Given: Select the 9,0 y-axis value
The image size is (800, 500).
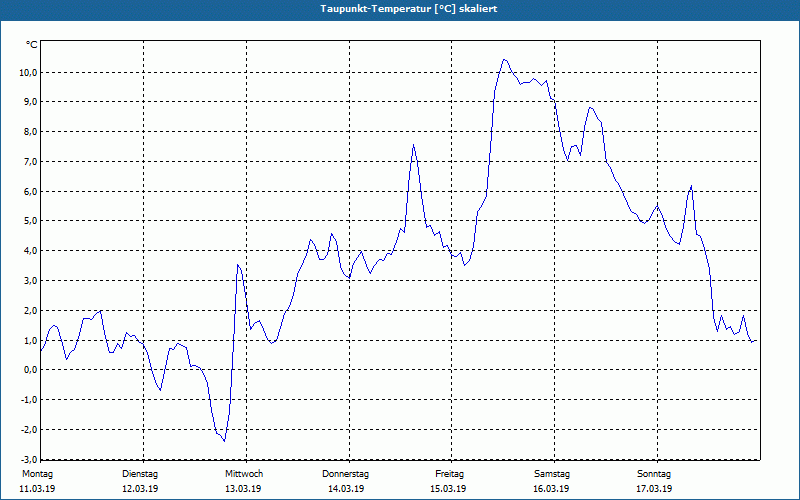Looking at the screenshot, I should pyautogui.click(x=30, y=102).
